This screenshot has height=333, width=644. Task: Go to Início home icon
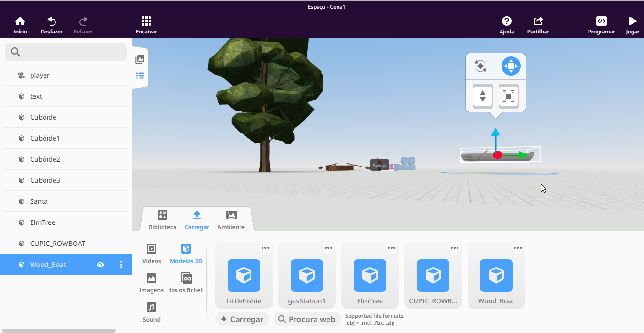coord(20,25)
